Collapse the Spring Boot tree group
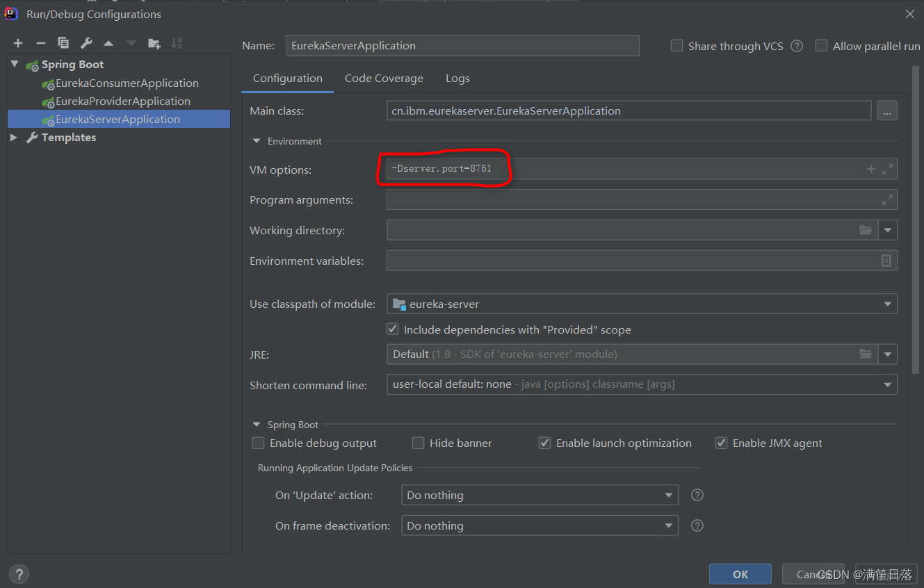 (15, 64)
